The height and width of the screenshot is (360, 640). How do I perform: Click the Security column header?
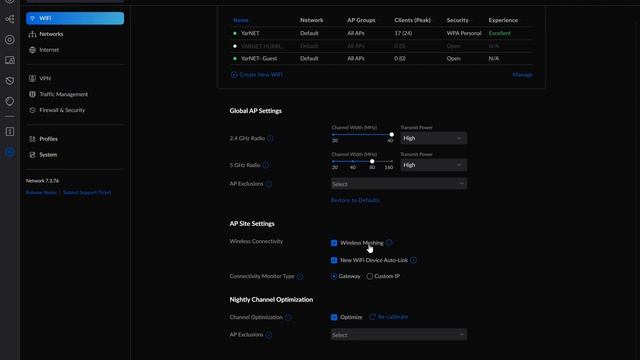click(458, 20)
